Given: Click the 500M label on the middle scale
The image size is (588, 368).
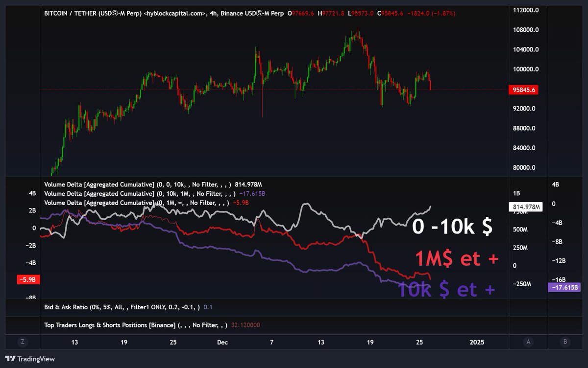Looking at the screenshot, I should coord(520,230).
